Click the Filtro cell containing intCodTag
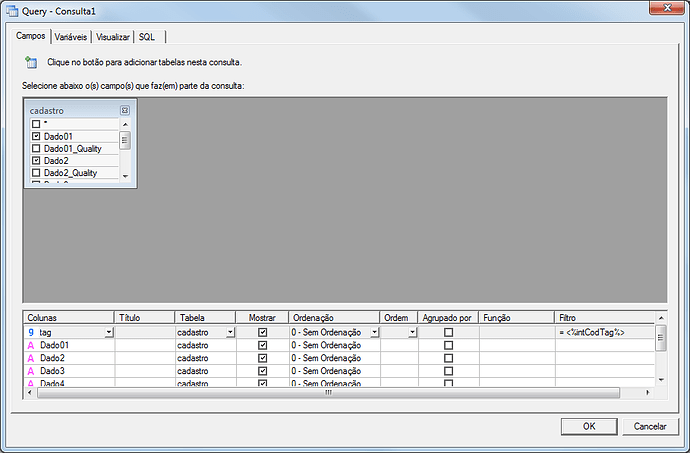Viewport: 690px width, 453px height. pos(605,332)
